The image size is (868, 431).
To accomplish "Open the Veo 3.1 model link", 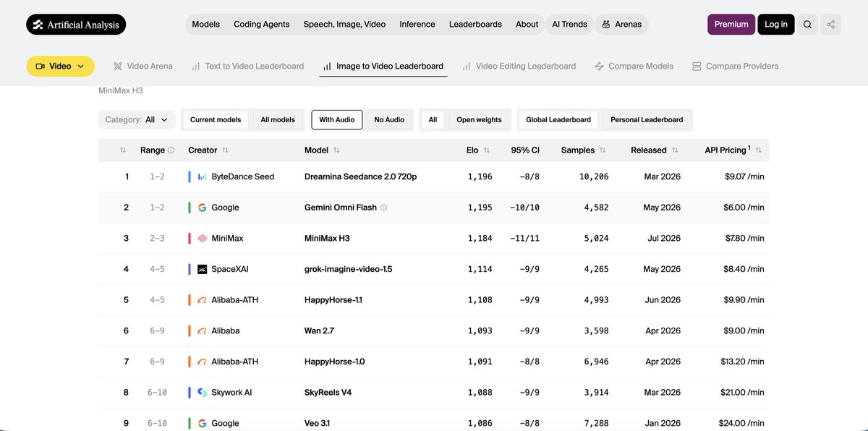I will tap(318, 423).
